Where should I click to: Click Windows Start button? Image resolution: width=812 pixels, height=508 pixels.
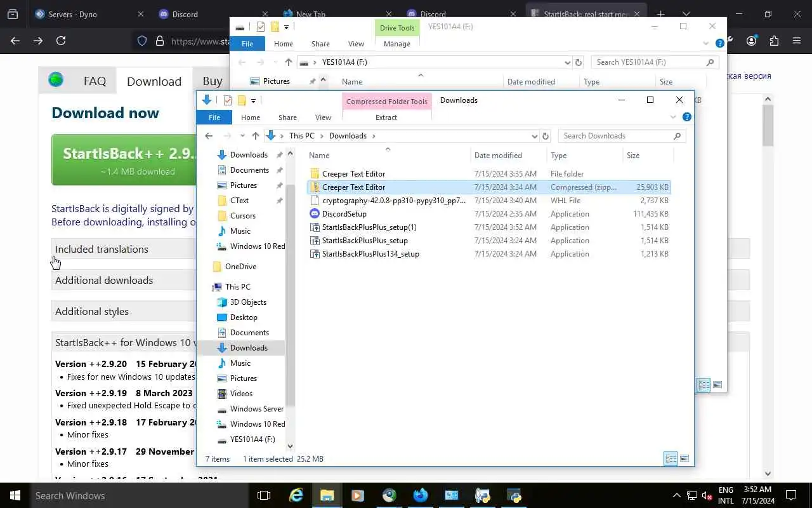pyautogui.click(x=15, y=495)
